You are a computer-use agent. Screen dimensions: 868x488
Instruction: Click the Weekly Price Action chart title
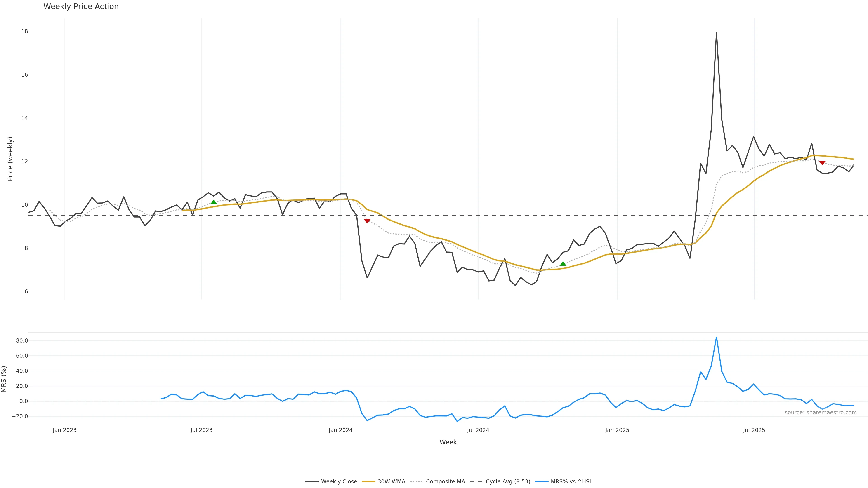(81, 6)
